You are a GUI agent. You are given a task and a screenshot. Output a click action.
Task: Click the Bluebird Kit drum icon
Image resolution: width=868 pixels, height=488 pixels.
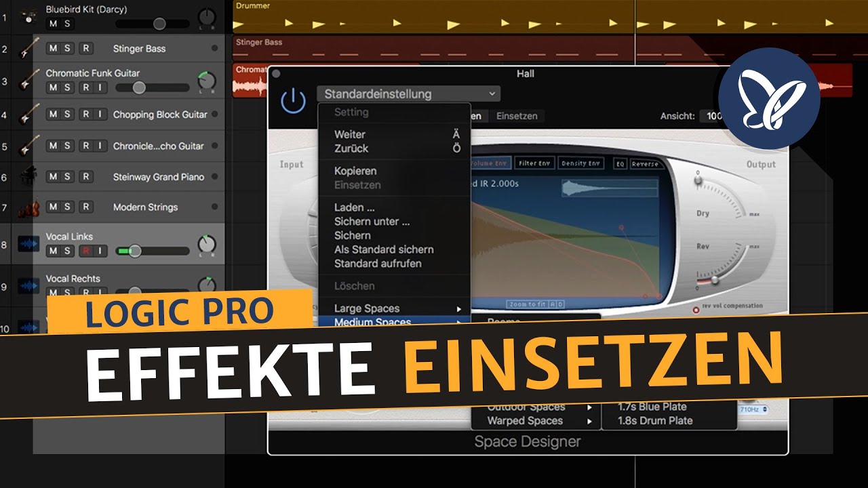[28, 16]
